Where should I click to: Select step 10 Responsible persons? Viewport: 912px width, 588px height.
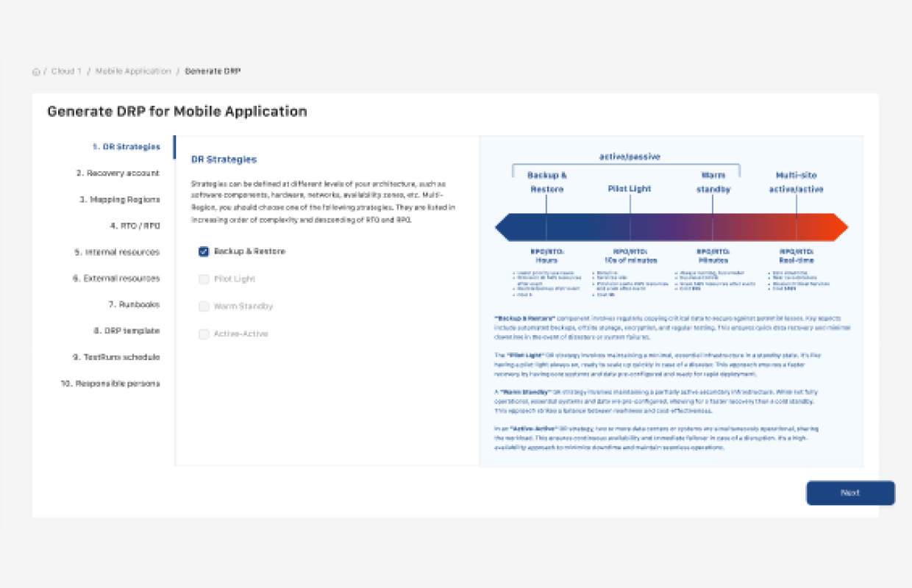point(110,384)
